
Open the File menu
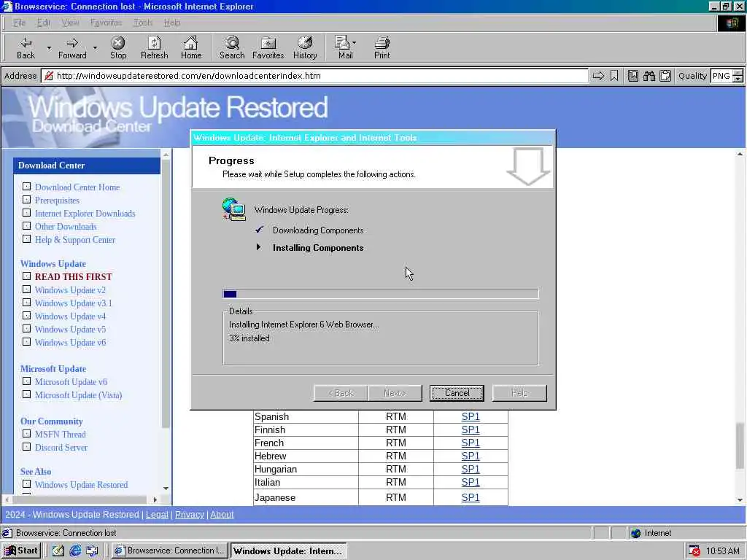(19, 23)
